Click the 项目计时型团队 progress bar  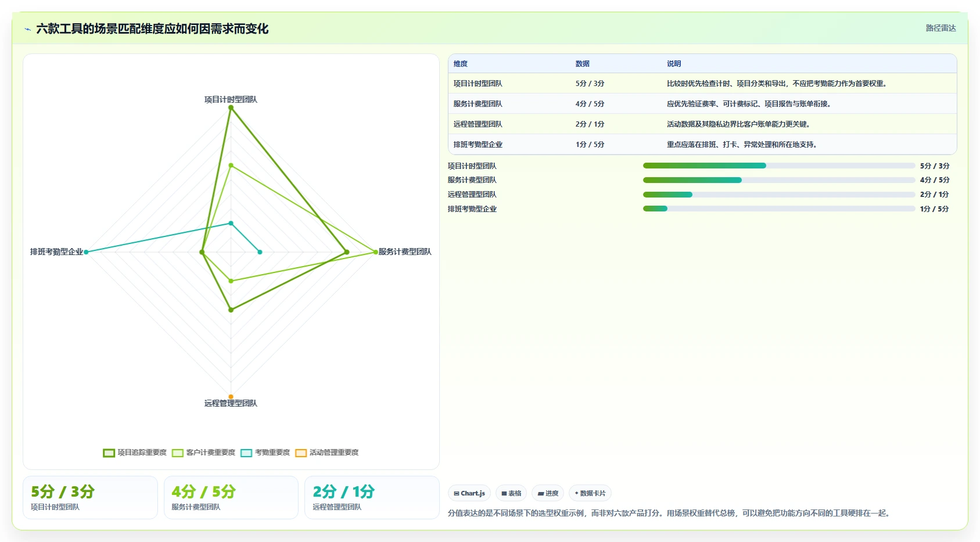pos(779,166)
